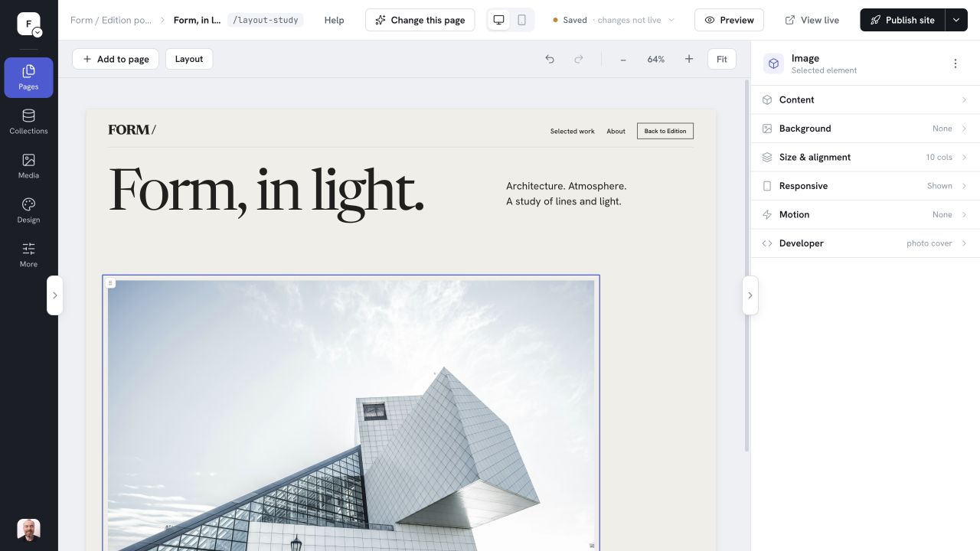This screenshot has height=551, width=980.
Task: Click the redo arrow icon
Action: point(579,59)
